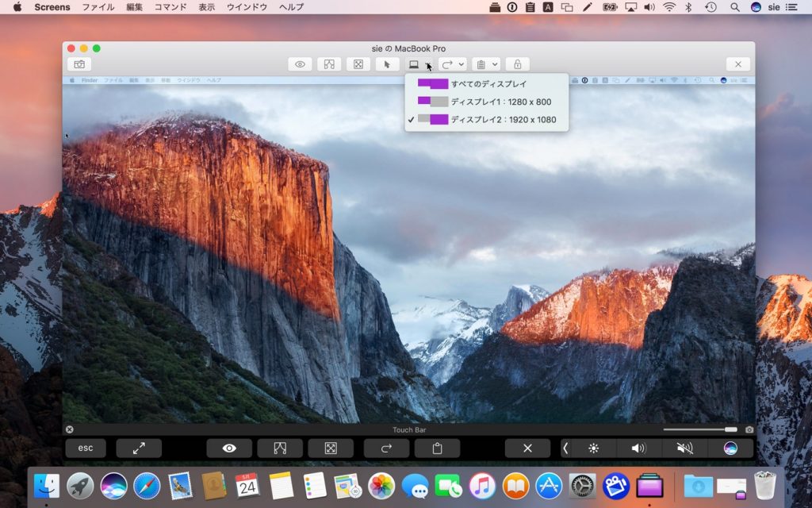Screen dimensions: 812x508
Task: Open the コマンド menu in menu bar
Action: tap(170, 7)
